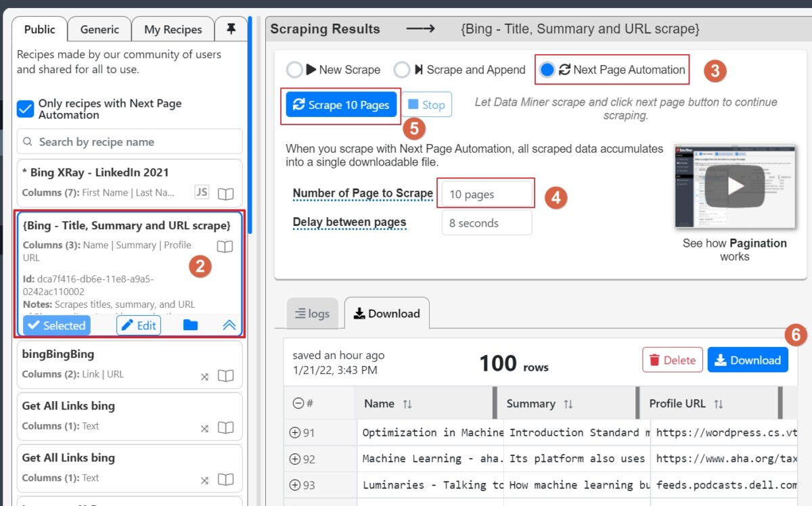Image resolution: width=812 pixels, height=506 pixels.
Task: Click Summary cell 'How machine learning bu'
Action: pos(577,485)
